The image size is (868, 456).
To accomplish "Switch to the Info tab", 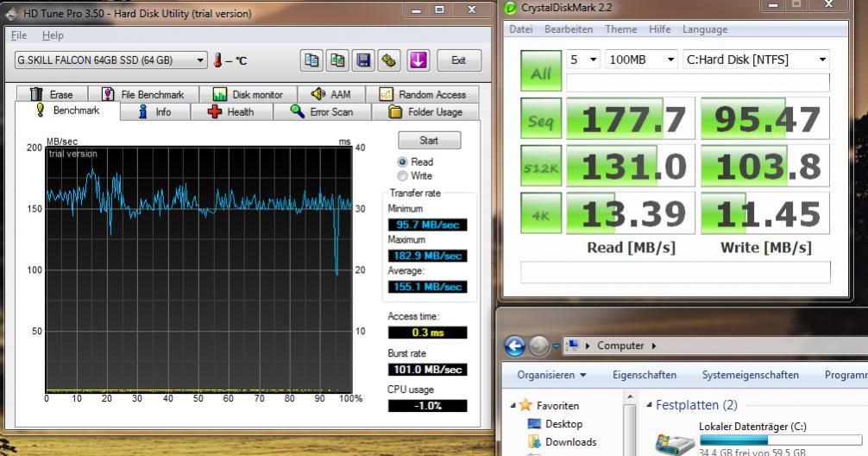I will coord(155,112).
